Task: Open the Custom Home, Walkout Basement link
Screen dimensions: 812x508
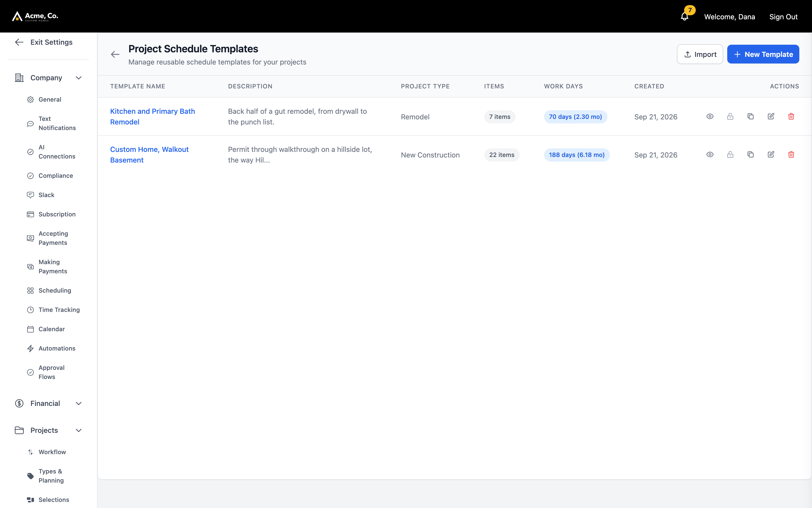Action: pos(149,155)
